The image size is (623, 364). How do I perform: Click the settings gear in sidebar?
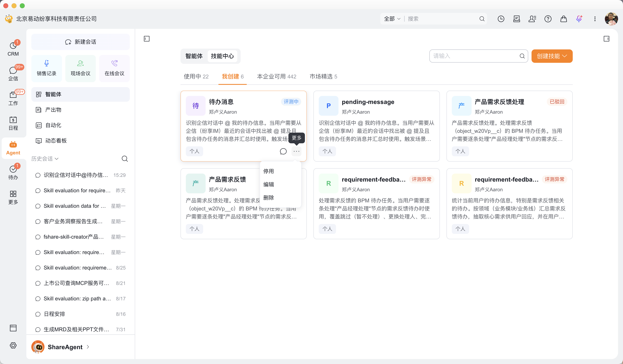click(13, 345)
